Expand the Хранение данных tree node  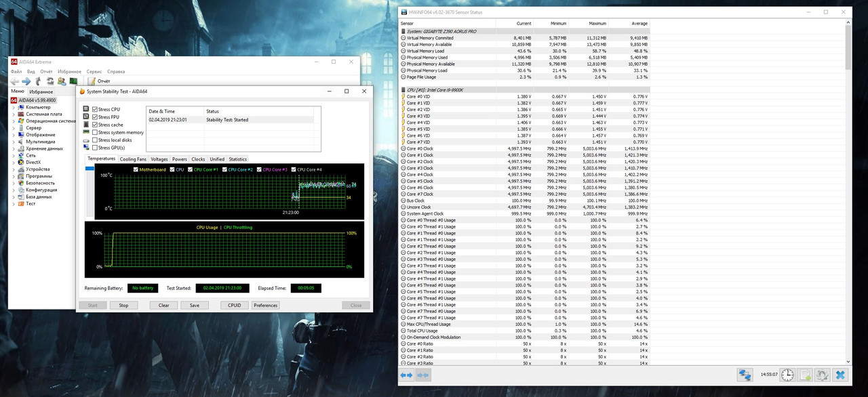coord(13,148)
